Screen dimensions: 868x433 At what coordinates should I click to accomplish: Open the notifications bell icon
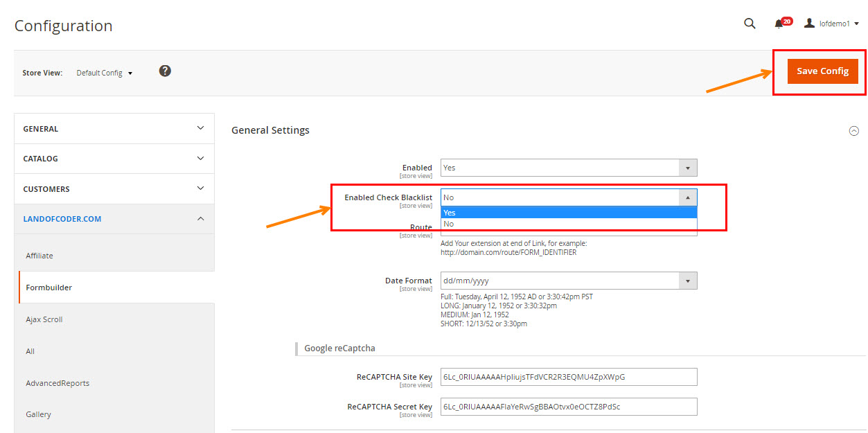tap(779, 24)
